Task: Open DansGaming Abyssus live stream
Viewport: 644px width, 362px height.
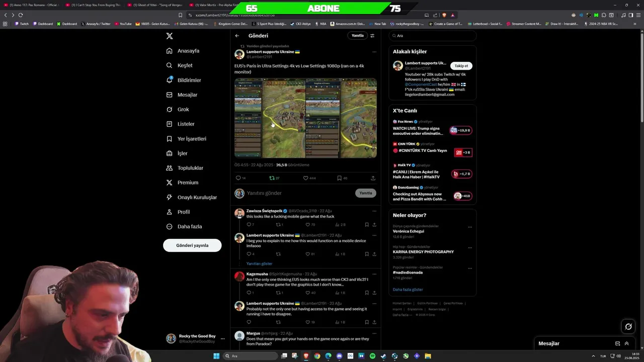Action: click(432, 194)
